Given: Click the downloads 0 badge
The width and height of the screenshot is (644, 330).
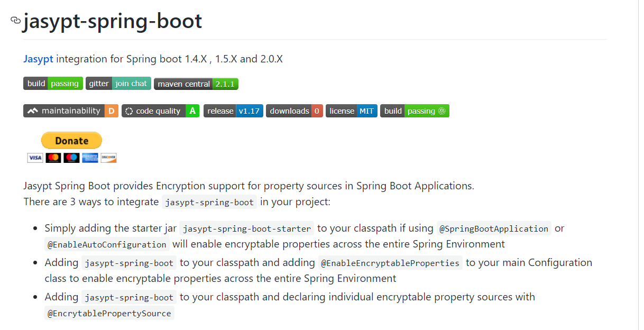Looking at the screenshot, I should pyautogui.click(x=295, y=111).
